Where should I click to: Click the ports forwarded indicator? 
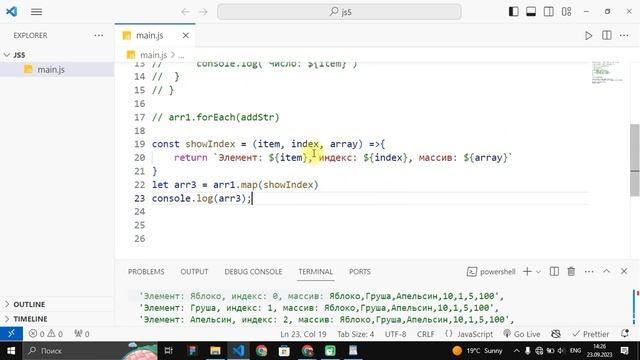pos(82,334)
